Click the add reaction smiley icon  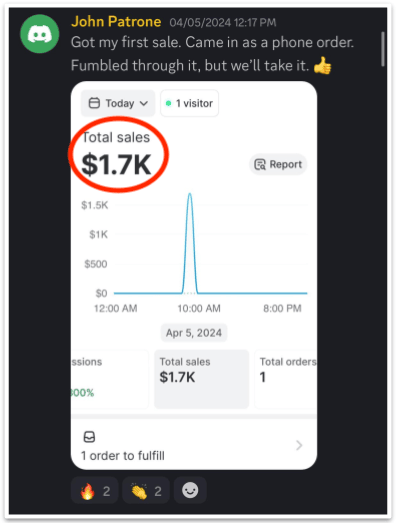coord(190,491)
